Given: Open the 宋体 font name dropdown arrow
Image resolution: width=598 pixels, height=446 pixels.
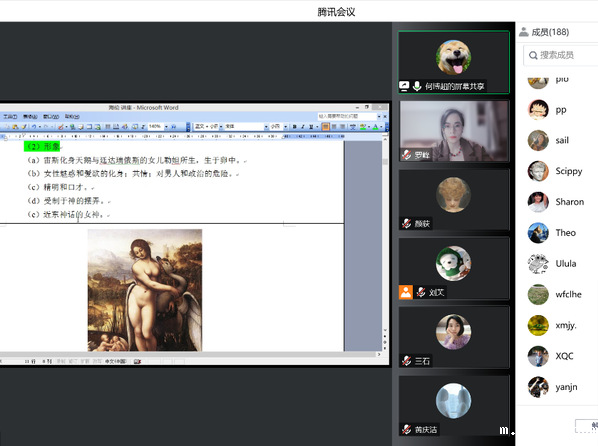Looking at the screenshot, I should tap(266, 127).
